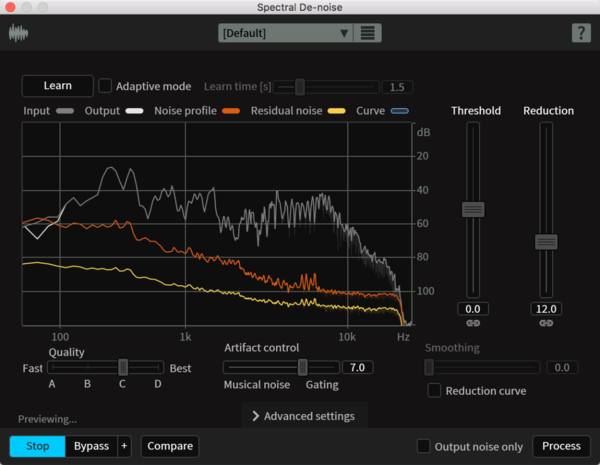Viewport: 600px width, 465px height.
Task: Click the Process button
Action: [x=561, y=446]
